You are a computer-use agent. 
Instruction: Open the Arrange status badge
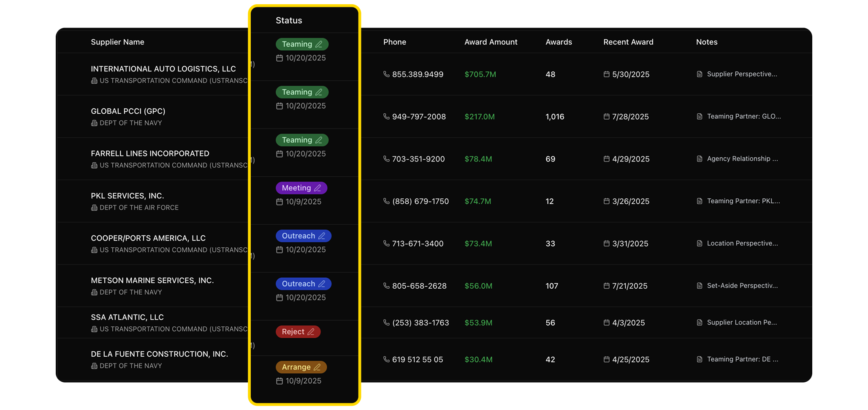point(301,367)
